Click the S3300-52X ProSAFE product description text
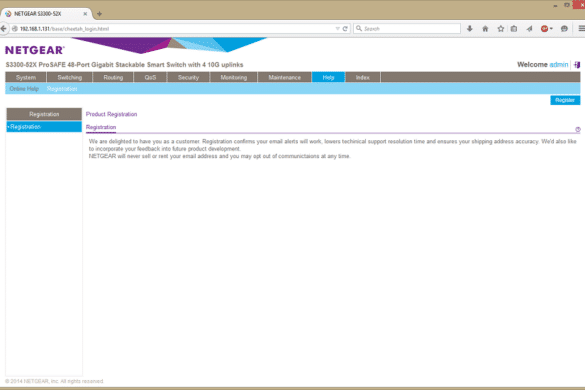 (124, 65)
